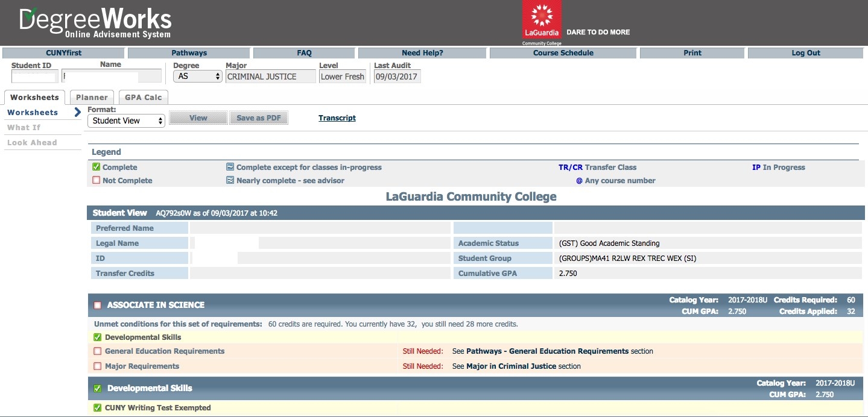
Task: Click the View button
Action: coord(198,118)
